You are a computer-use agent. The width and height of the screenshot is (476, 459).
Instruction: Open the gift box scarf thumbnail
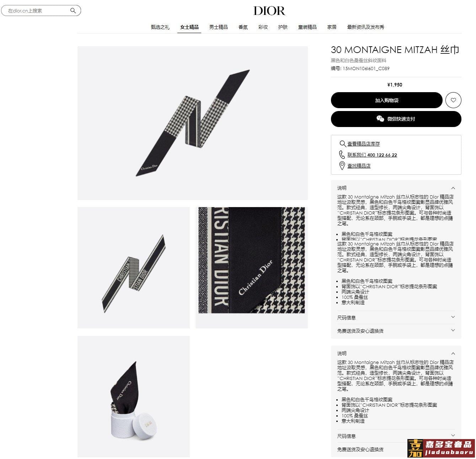point(134,396)
